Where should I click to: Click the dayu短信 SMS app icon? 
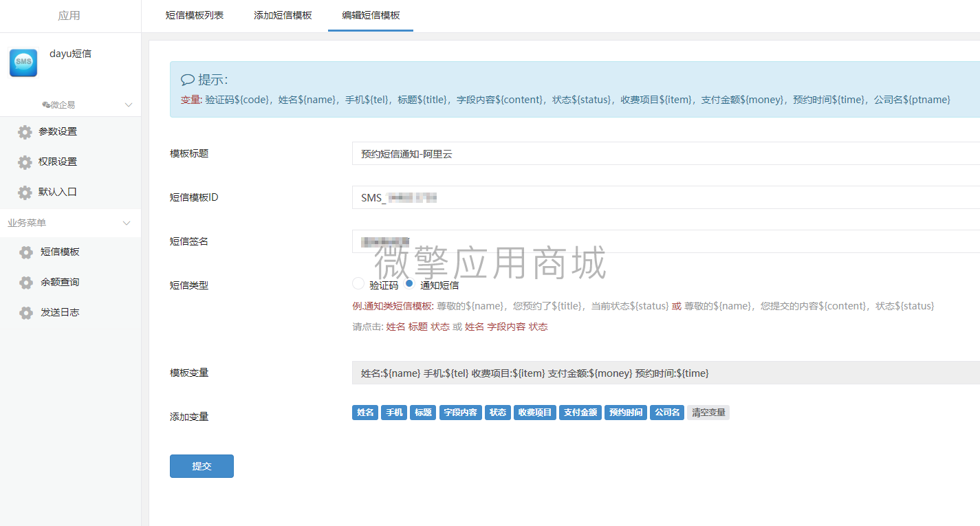(x=23, y=63)
